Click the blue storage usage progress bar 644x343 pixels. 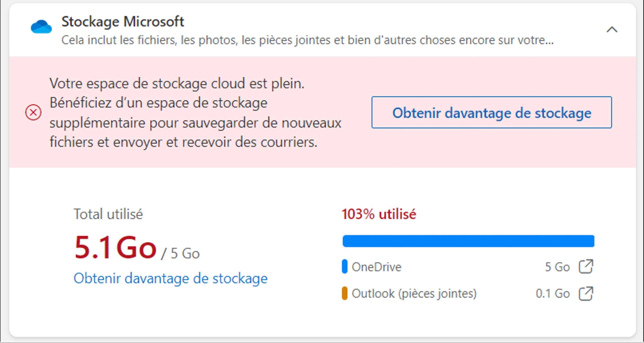pyautogui.click(x=468, y=241)
